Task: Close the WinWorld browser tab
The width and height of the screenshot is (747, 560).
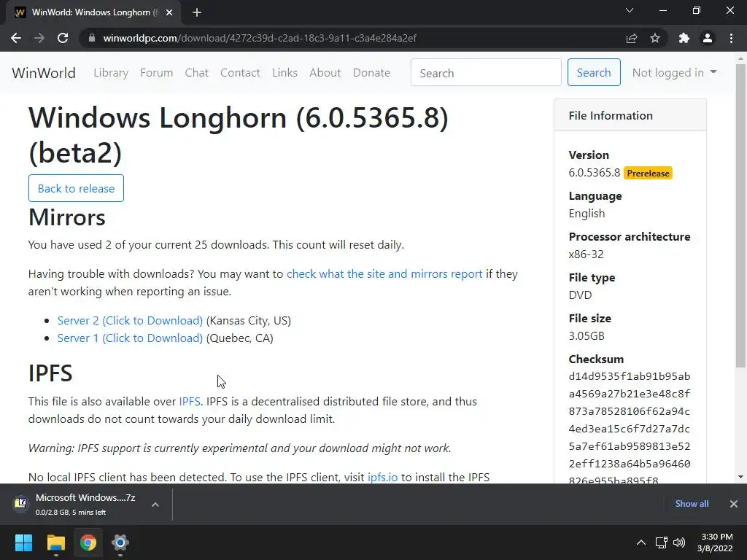Action: (169, 12)
